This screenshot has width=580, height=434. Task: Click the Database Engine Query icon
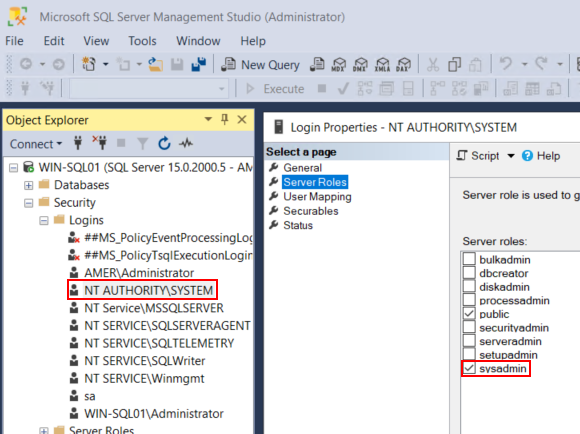317,64
